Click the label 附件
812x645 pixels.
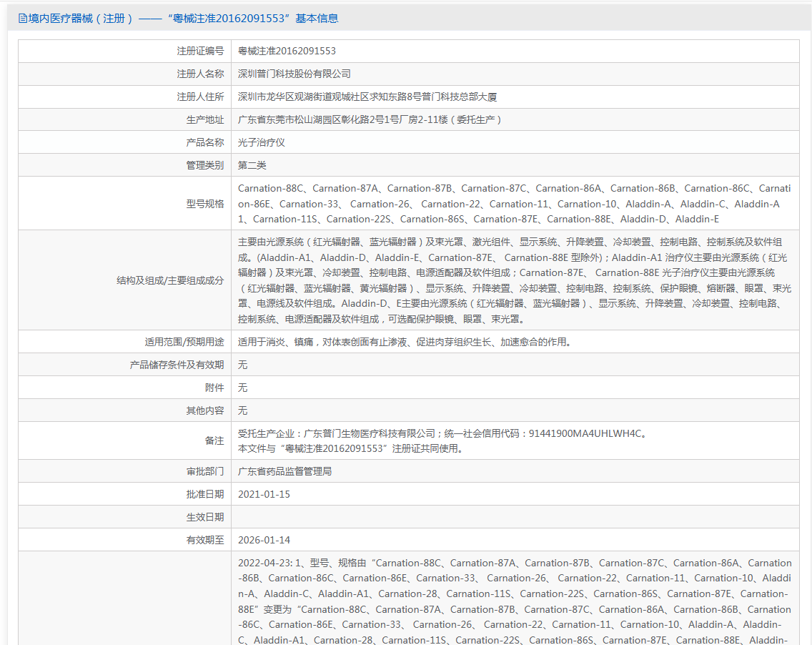click(x=214, y=388)
